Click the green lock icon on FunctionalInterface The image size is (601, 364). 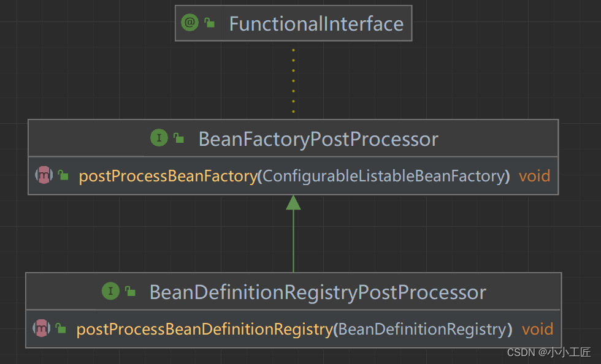point(209,22)
